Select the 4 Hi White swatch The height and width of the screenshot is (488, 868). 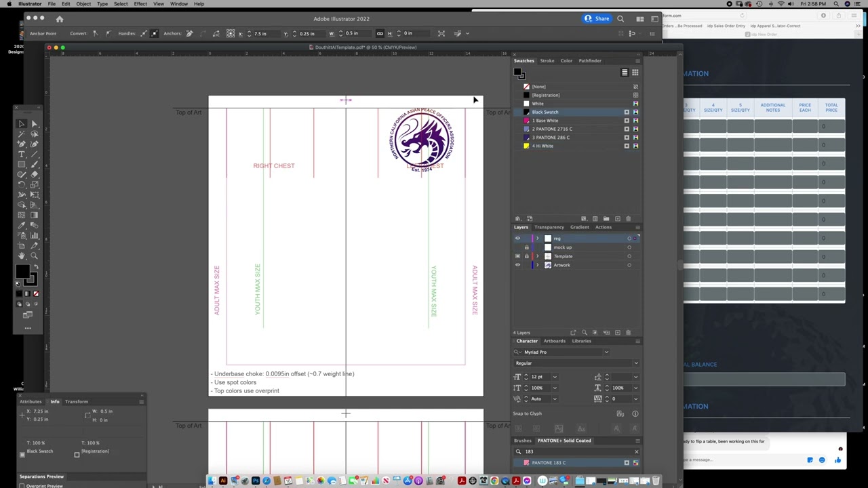point(577,146)
